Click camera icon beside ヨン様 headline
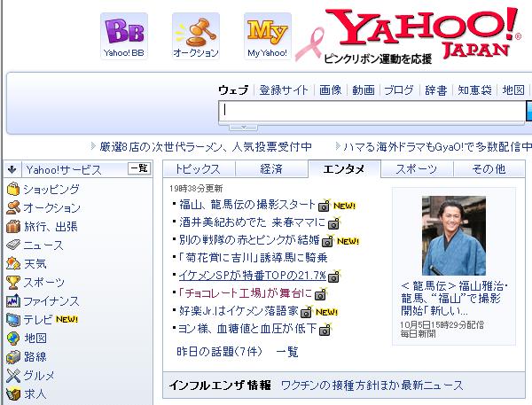 pos(325,329)
